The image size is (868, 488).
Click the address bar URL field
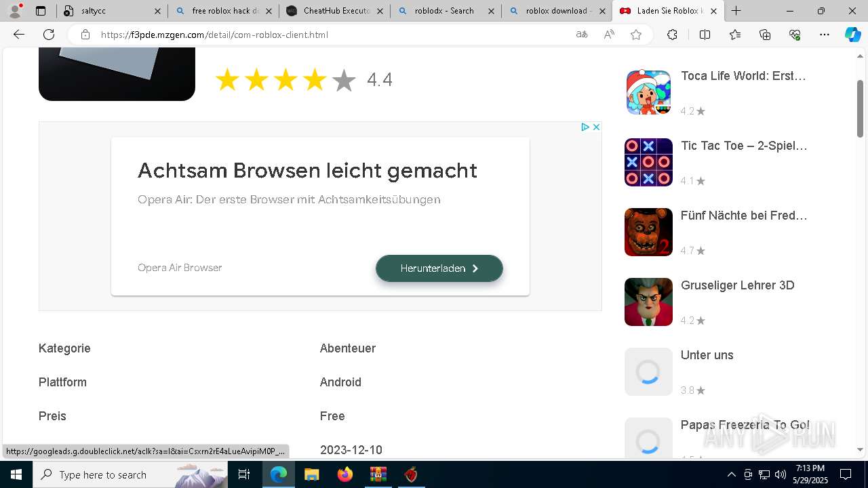[332, 35]
